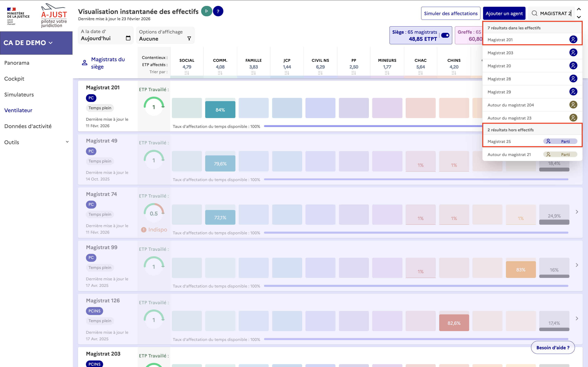Expand Magistrat 74 row with right chevron
The width and height of the screenshot is (588, 367).
577,212
